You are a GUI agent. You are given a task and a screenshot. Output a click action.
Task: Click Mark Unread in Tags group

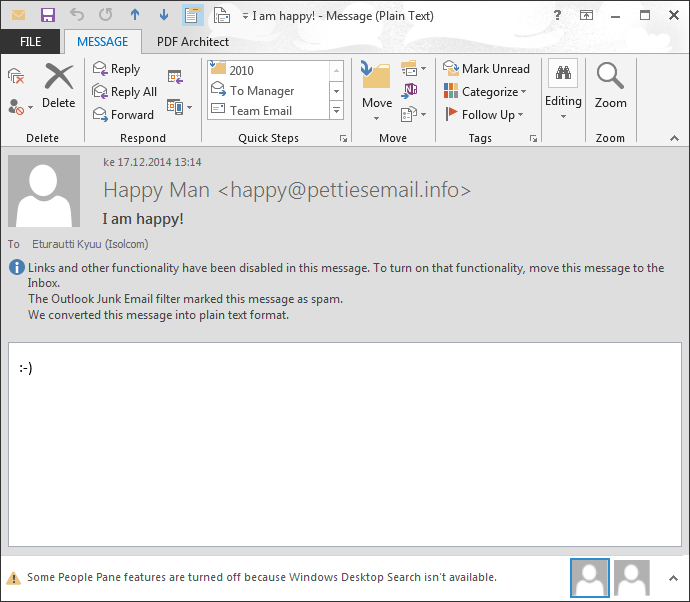coord(487,69)
